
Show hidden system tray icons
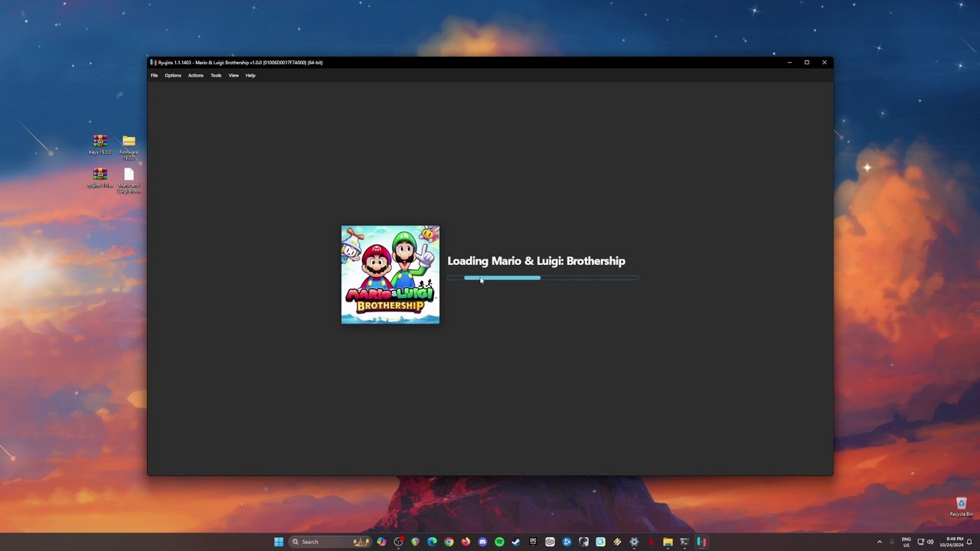click(x=879, y=542)
